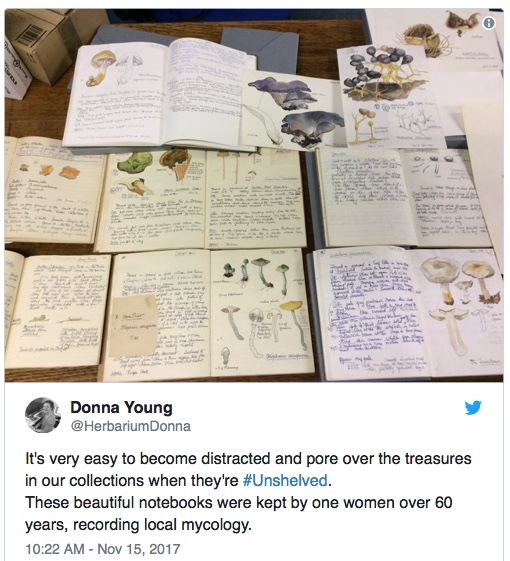
Task: Click the tweet text about local mycology
Action: coord(248,491)
